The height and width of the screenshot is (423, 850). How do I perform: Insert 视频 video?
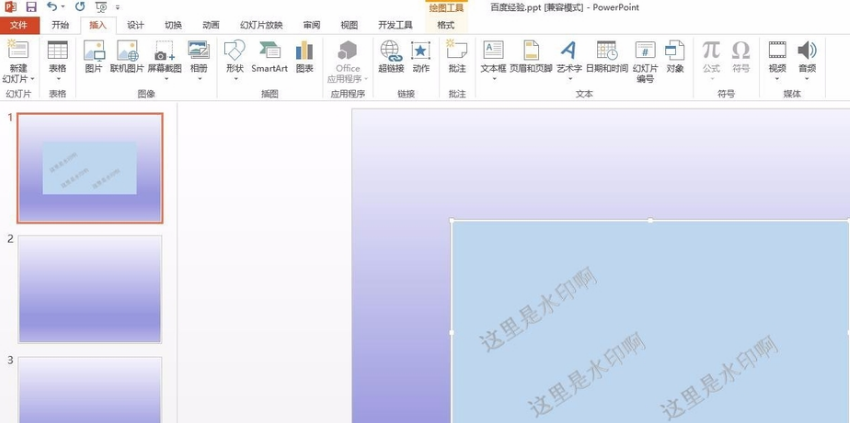777,50
